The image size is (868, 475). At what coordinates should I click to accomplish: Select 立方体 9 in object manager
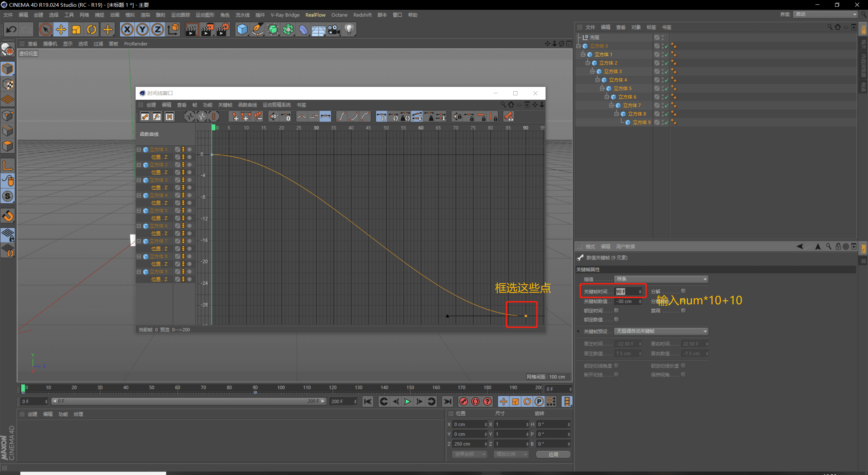click(642, 122)
